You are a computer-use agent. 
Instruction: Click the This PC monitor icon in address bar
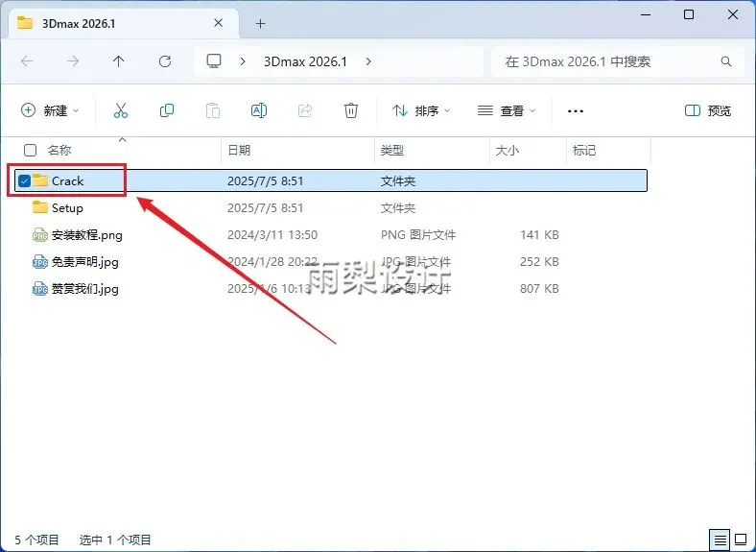pos(214,60)
